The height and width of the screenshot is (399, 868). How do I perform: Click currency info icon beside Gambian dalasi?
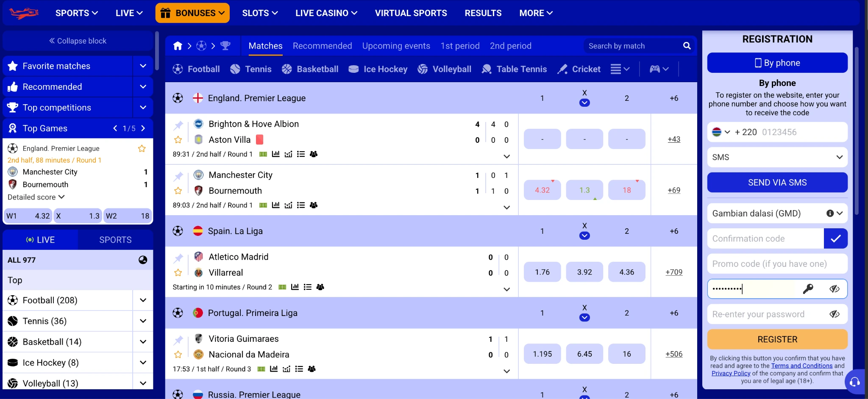[830, 213]
